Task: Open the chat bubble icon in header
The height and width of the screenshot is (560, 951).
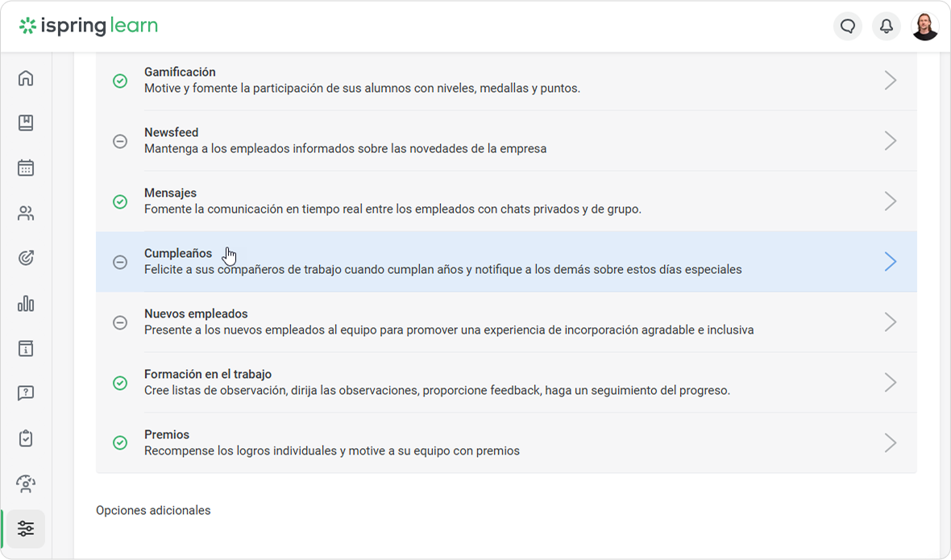Action: pyautogui.click(x=847, y=27)
